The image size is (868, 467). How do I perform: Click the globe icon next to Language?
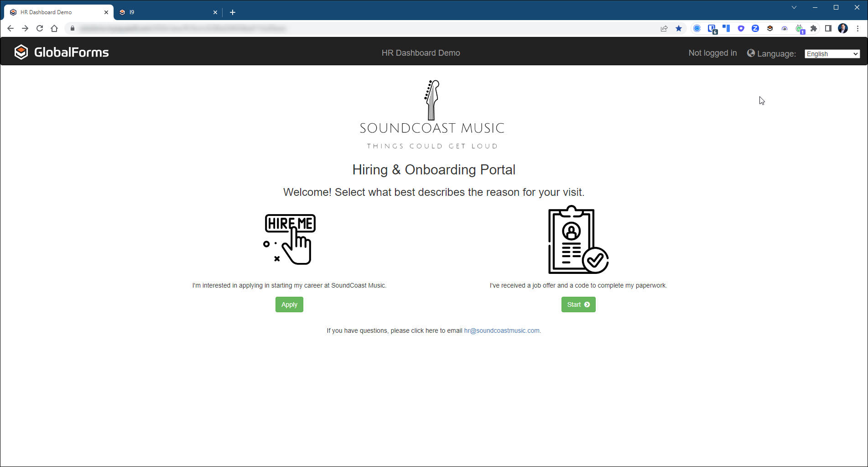pos(750,52)
